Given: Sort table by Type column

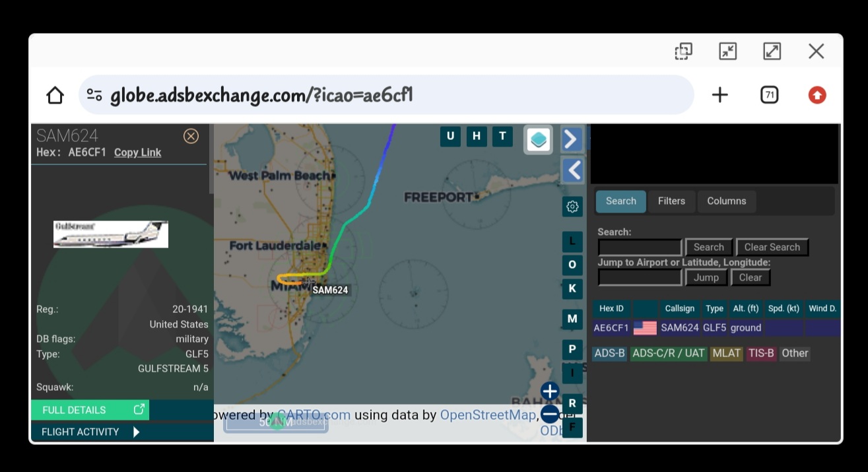Looking at the screenshot, I should (714, 308).
